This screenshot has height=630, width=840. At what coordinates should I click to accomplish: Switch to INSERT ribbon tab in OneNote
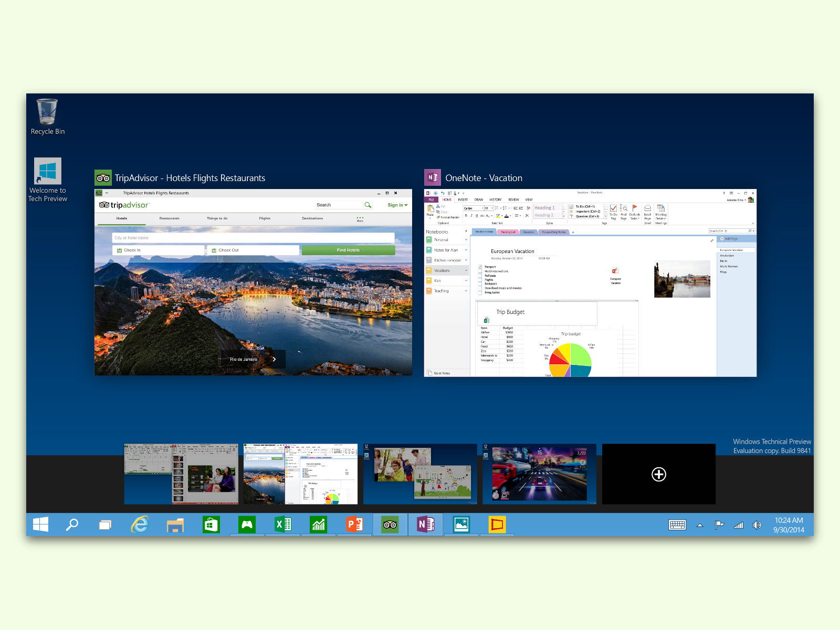click(x=463, y=199)
